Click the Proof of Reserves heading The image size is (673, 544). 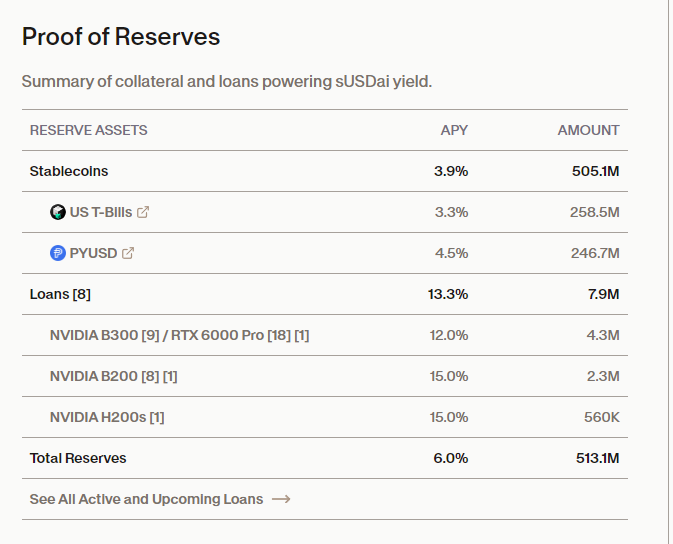pyautogui.click(x=121, y=37)
